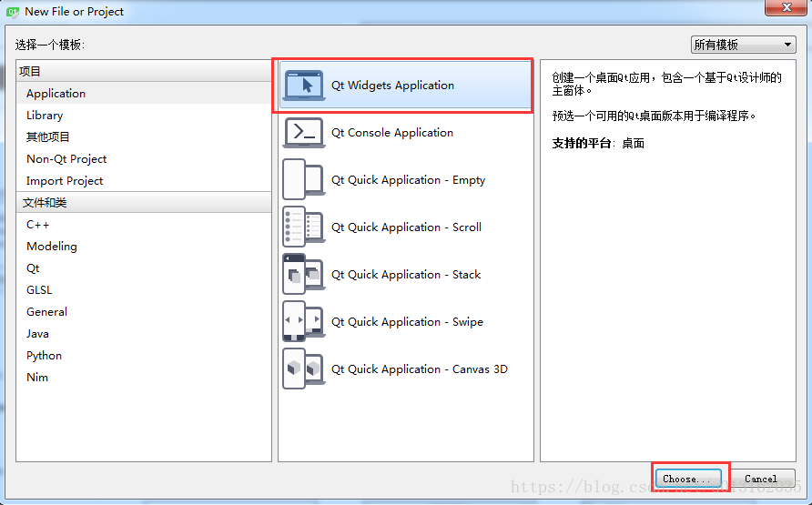Select the C++ file category
The height and width of the screenshot is (505, 812).
point(144,225)
